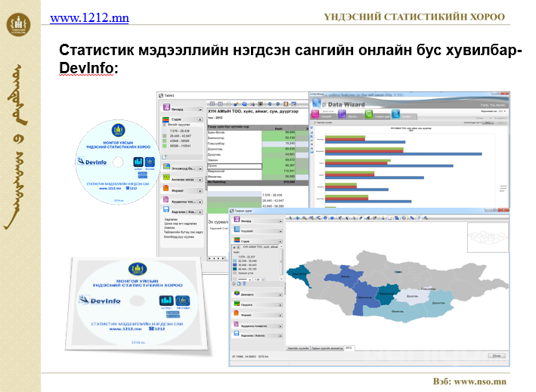Expand the Диаграм section in map window
536x392 pixels.
point(281,293)
